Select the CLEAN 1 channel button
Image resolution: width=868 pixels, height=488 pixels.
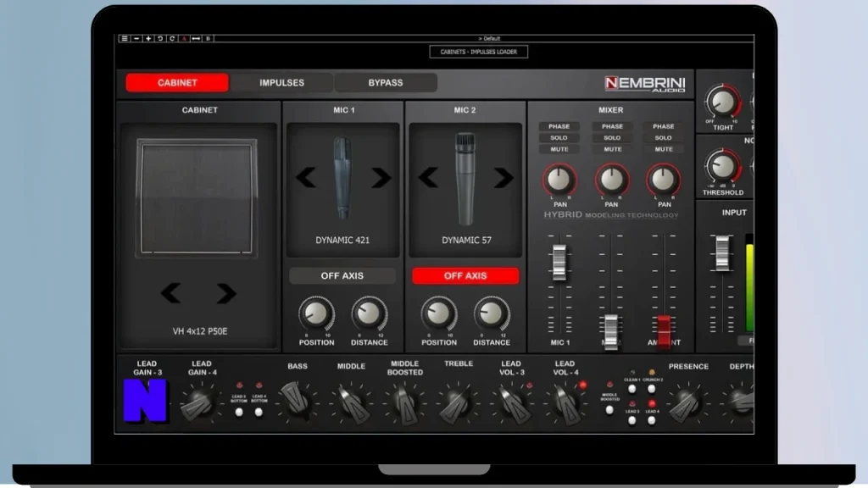coord(632,389)
